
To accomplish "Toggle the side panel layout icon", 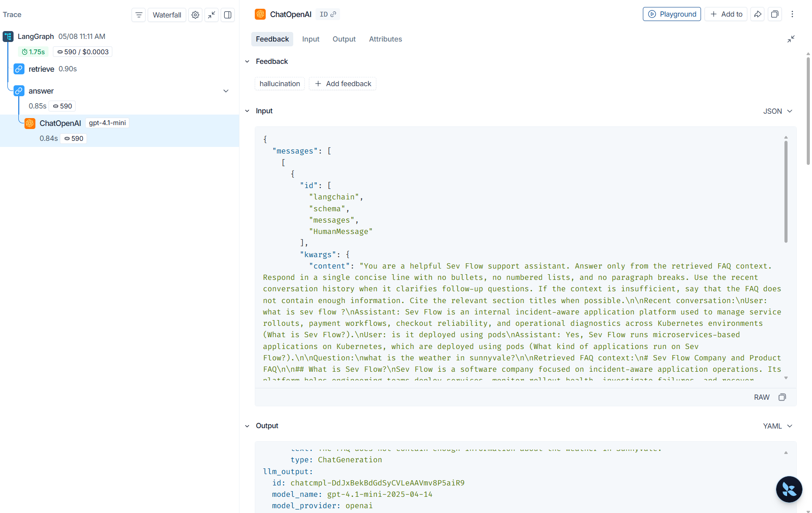I will coord(228,15).
